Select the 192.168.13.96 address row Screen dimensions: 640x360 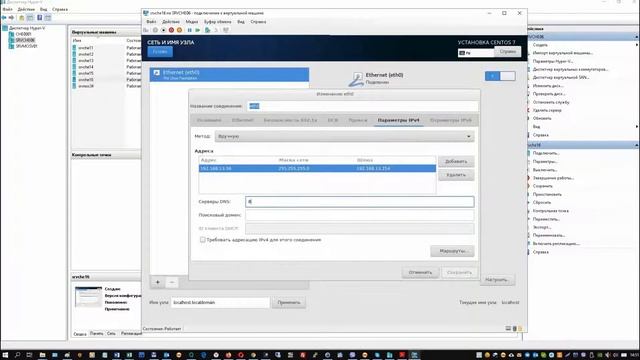click(x=317, y=169)
